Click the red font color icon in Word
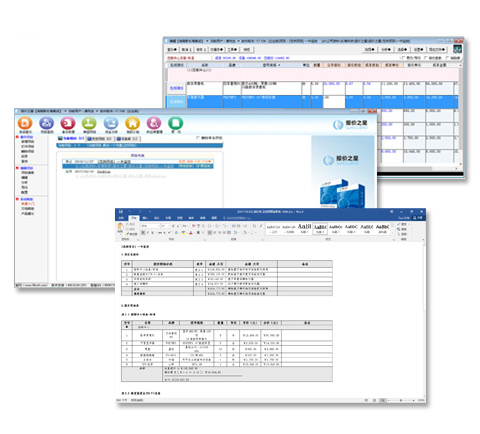Viewport: 480px width, 434px height. [x=191, y=233]
